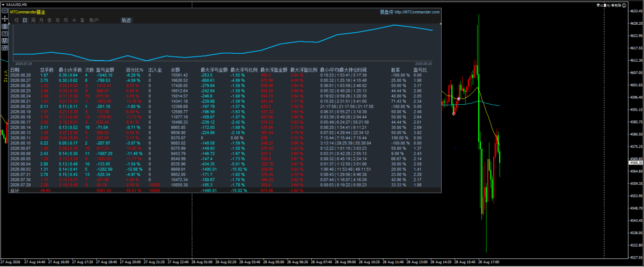Open the XAUUSD,M5 chart dropdown arrow
Image resolution: width=644 pixels, height=267 pixels.
pos(3,5)
